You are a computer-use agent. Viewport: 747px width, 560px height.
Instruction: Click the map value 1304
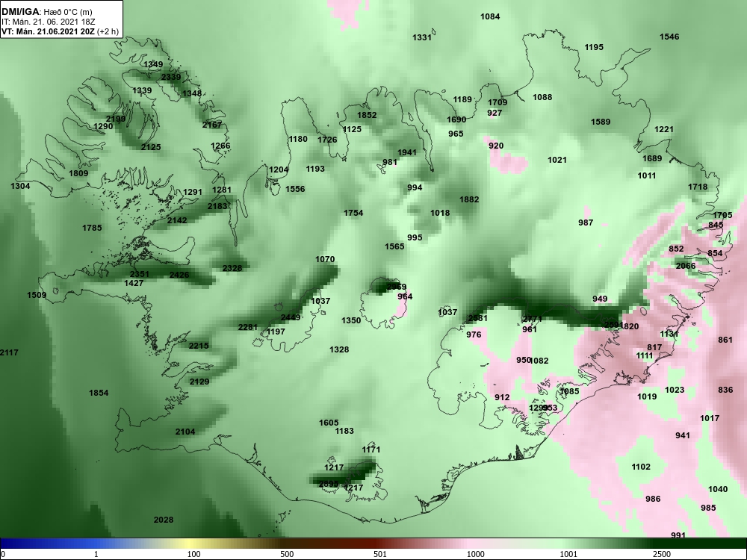point(20,186)
